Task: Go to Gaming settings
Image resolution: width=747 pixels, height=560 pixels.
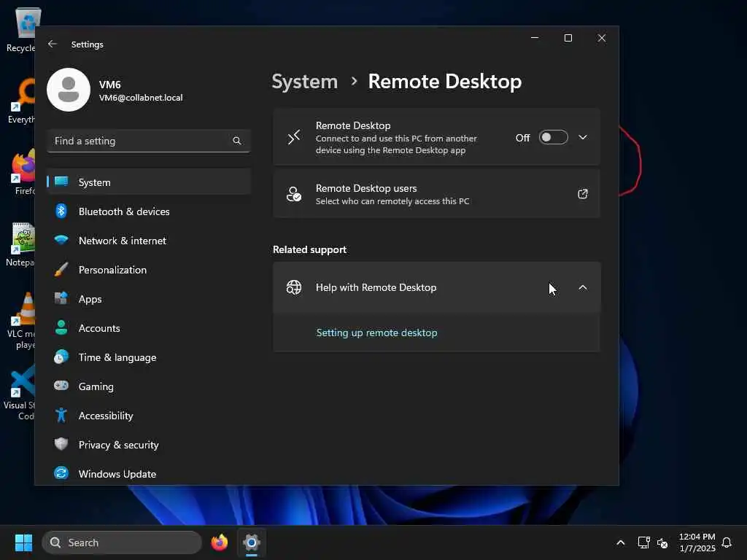Action: click(149, 386)
